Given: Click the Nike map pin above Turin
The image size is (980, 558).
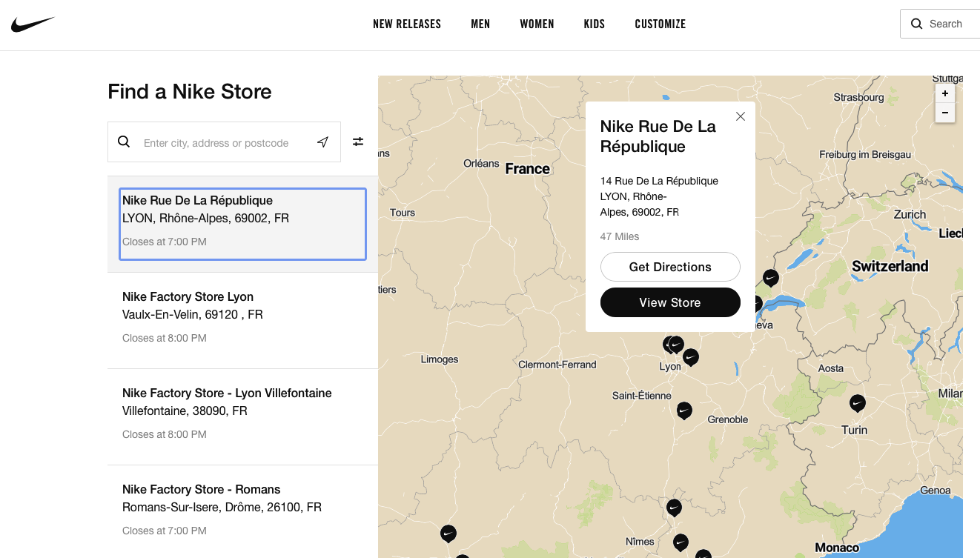Looking at the screenshot, I should (858, 404).
